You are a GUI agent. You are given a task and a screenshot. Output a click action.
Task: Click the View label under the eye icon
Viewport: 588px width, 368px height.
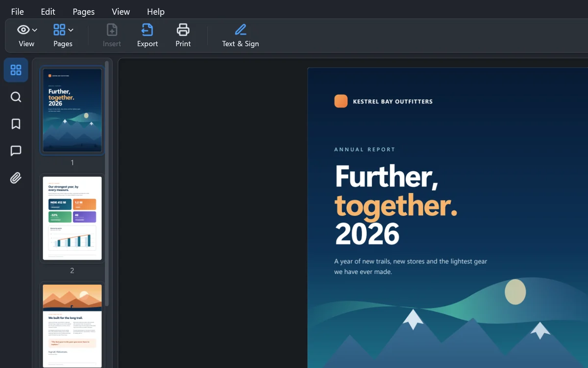[x=26, y=44]
